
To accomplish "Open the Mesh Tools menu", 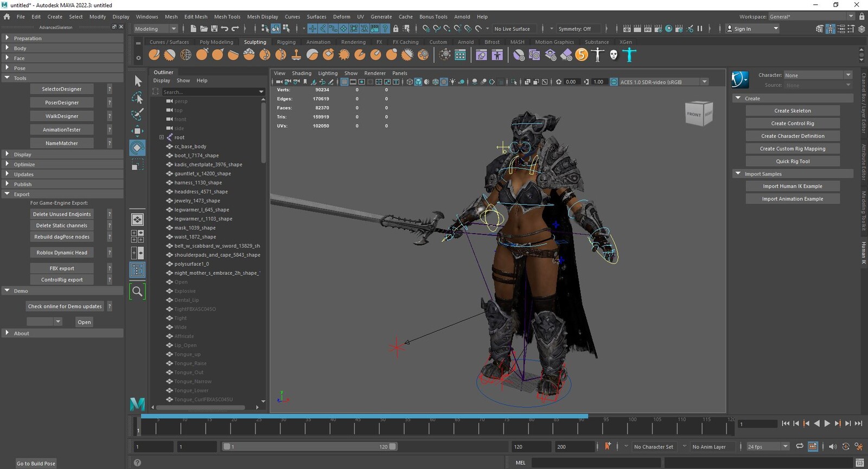I will (x=227, y=17).
